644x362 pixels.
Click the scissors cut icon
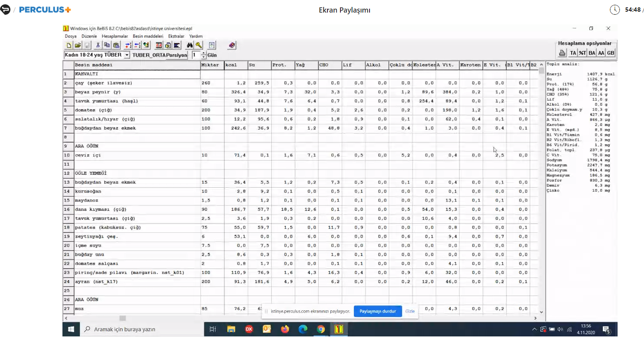[x=98, y=45]
